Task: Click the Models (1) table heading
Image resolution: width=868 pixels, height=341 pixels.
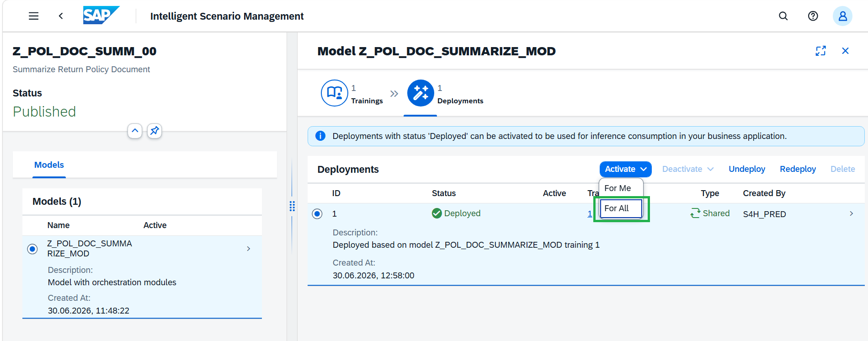Action: point(57,202)
